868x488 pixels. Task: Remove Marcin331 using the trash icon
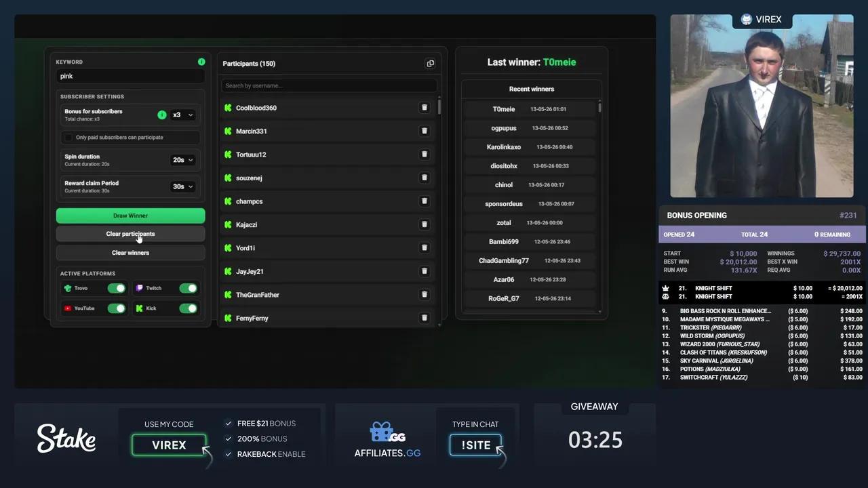coord(425,131)
